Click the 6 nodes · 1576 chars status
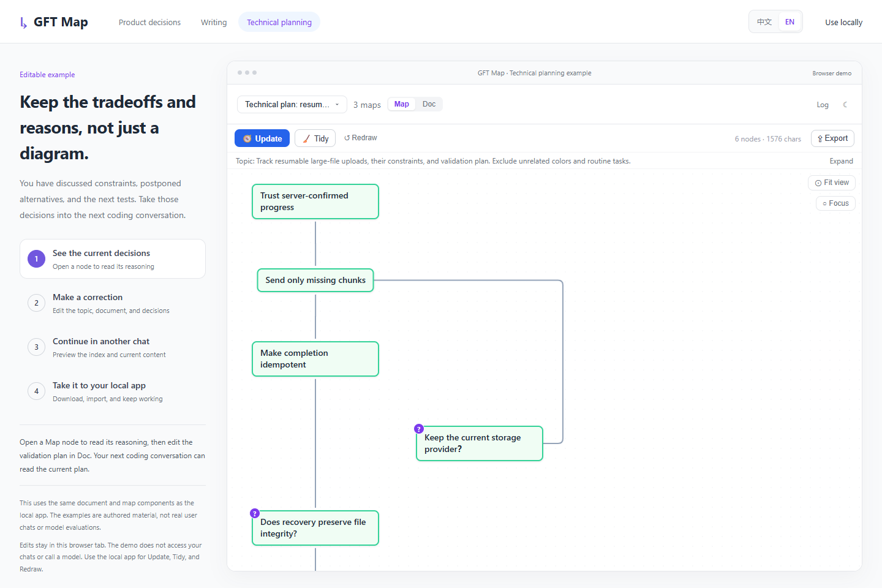 coord(768,139)
